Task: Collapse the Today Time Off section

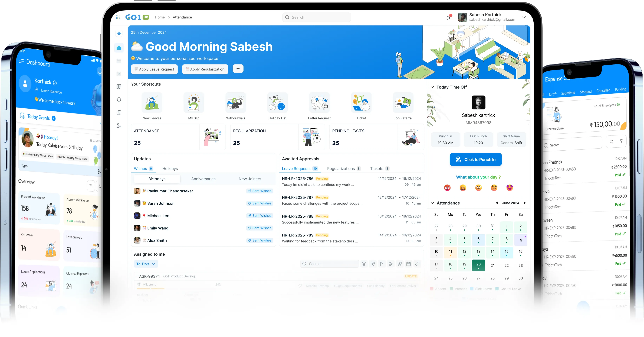Action: [432, 87]
